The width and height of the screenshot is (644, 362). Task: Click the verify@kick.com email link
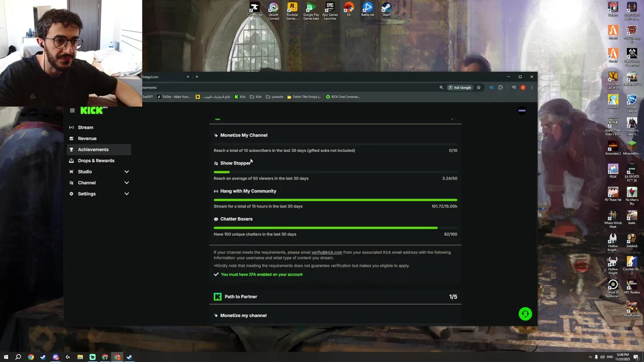(x=327, y=252)
